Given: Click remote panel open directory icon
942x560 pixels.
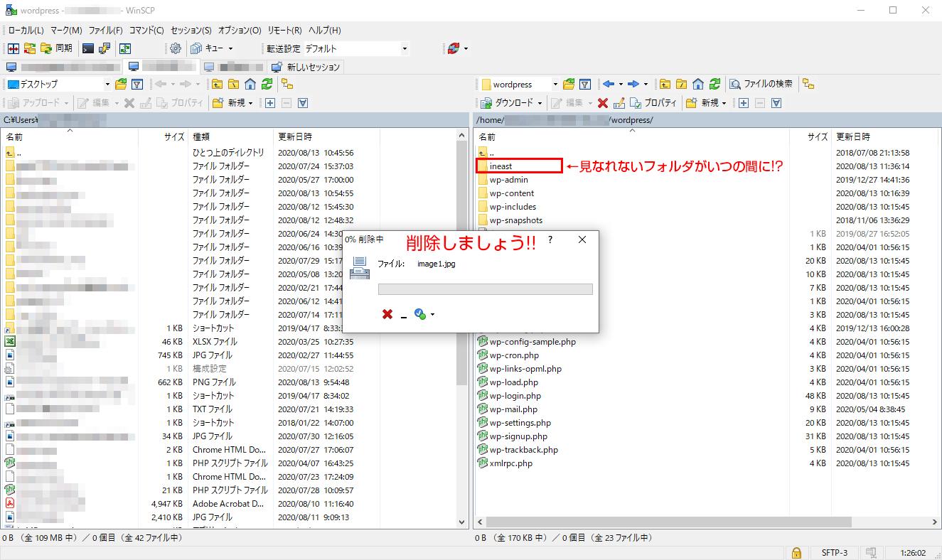Looking at the screenshot, I should (x=569, y=84).
